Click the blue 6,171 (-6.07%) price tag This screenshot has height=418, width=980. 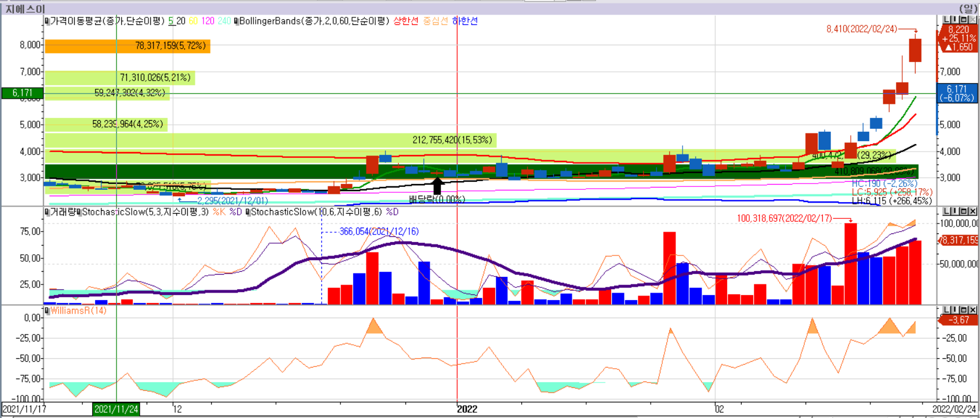[957, 93]
